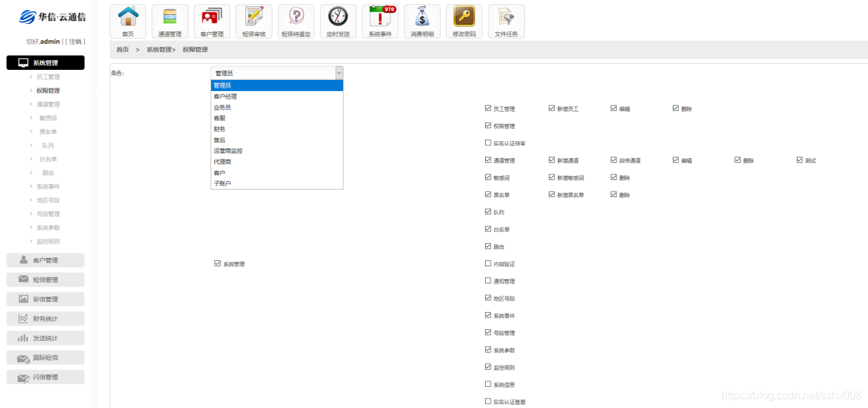
Task: Toggle the 新增员工 checkbox
Action: tap(551, 108)
